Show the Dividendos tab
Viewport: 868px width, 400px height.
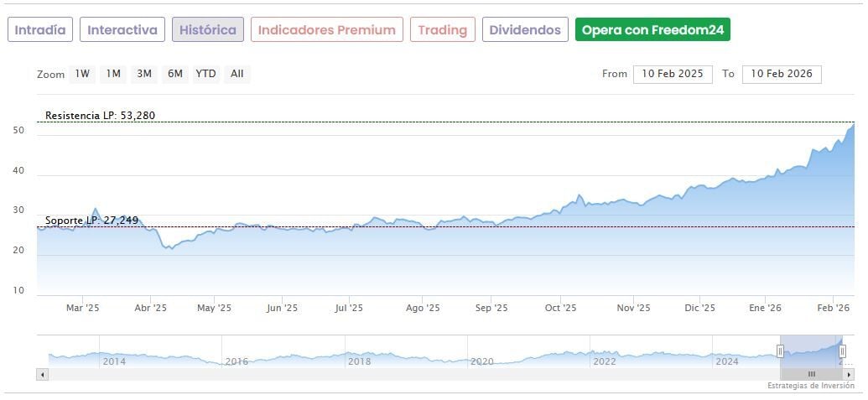click(525, 30)
